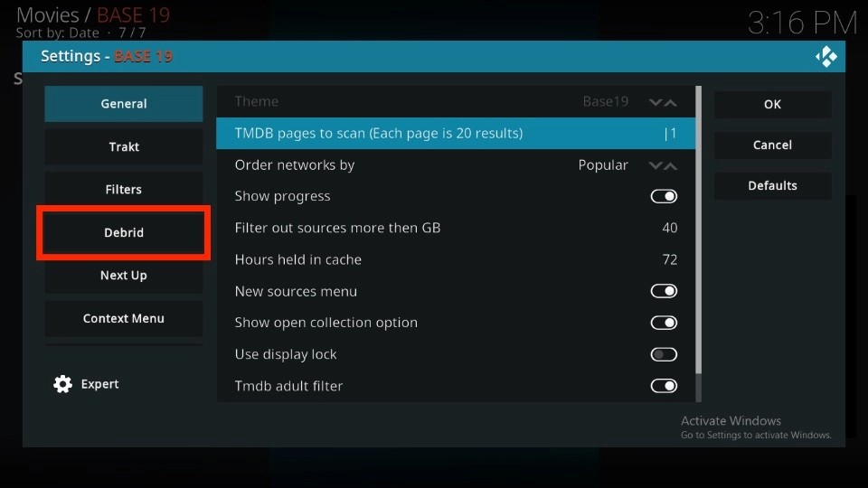Click the down arrow for Order networks by
Screen dimensions: 868x488
click(656, 165)
